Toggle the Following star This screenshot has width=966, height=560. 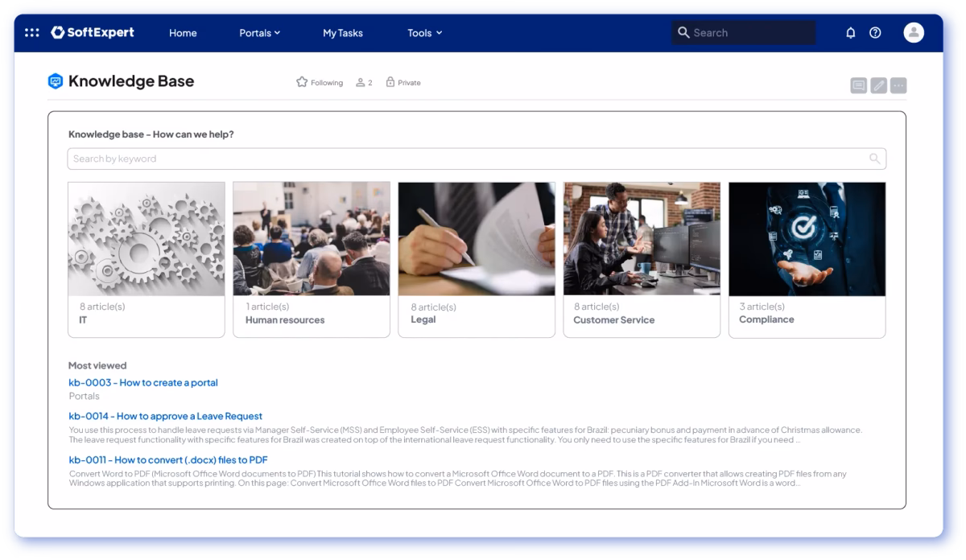tap(303, 82)
